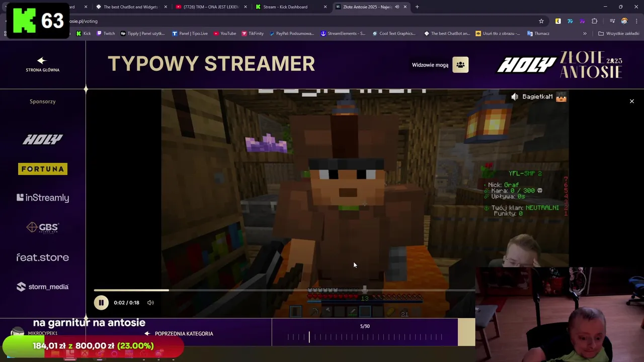Click the HOLY Złote Antosie 2025 header logo
Image resolution: width=644 pixels, height=362 pixels.
[560, 64]
